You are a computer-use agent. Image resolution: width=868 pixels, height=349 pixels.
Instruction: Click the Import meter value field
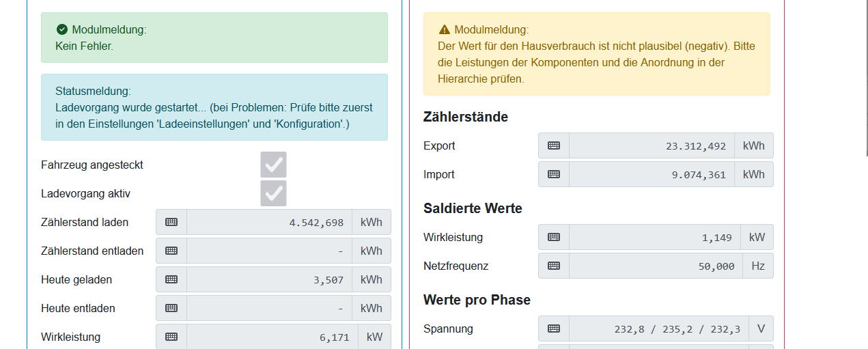point(652,174)
